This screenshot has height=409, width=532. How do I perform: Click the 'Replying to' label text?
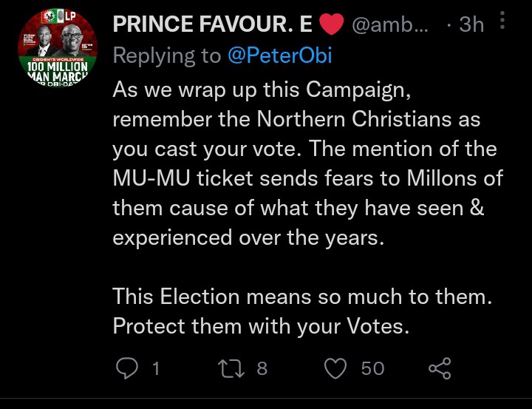[x=167, y=56]
